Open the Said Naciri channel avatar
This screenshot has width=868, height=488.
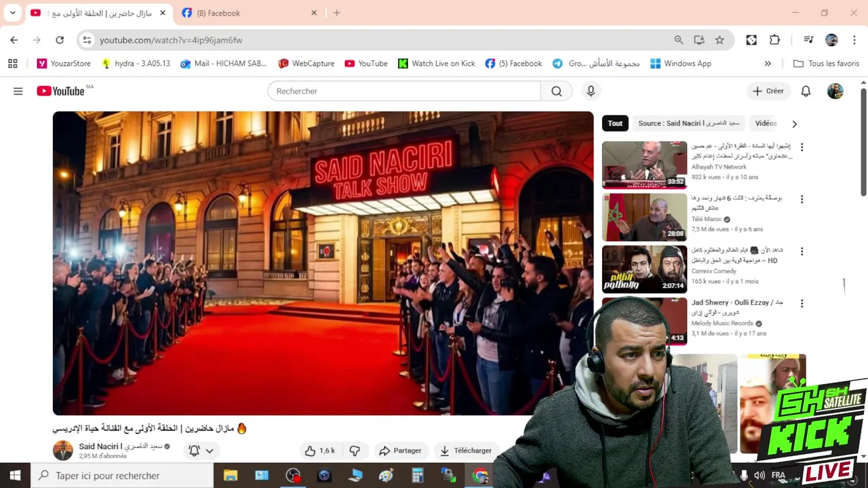click(63, 451)
